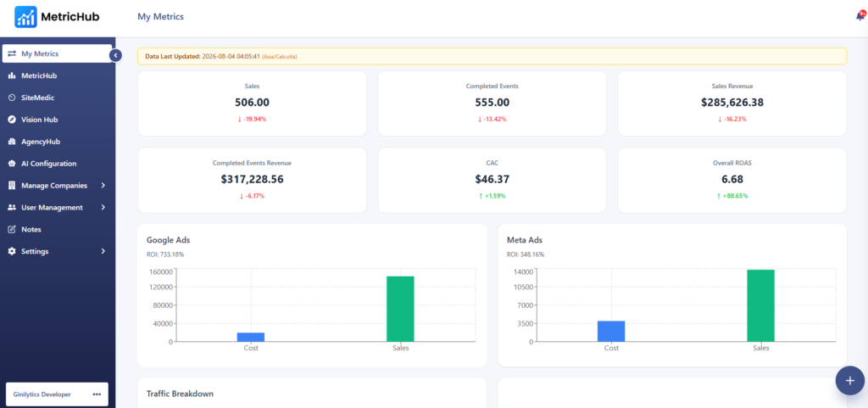Image resolution: width=868 pixels, height=408 pixels.
Task: Click the AgencyHub building icon
Action: point(12,142)
